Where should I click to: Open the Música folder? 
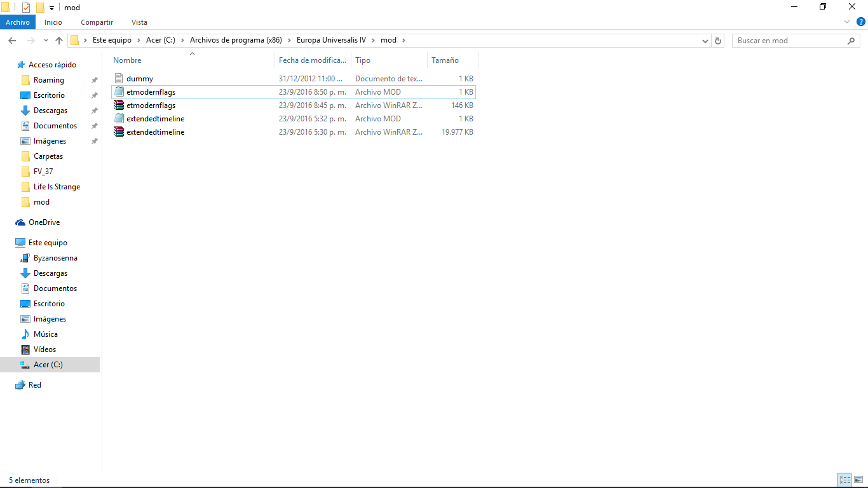point(46,334)
